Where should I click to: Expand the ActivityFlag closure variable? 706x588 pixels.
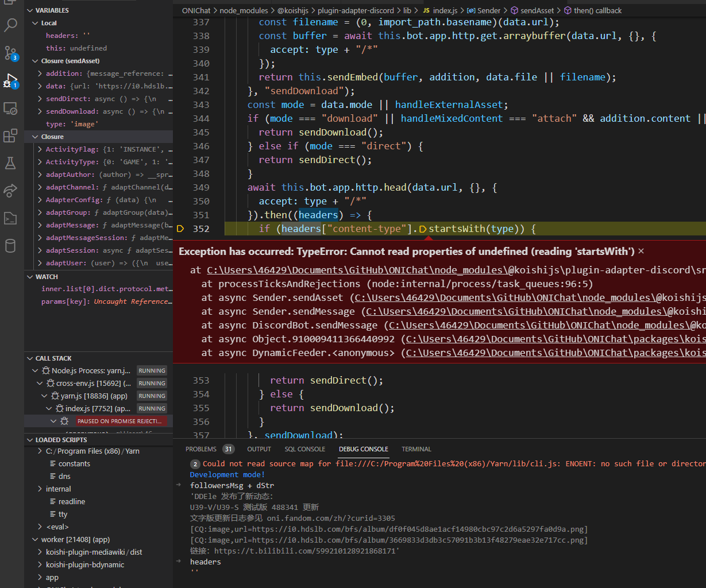click(x=40, y=149)
